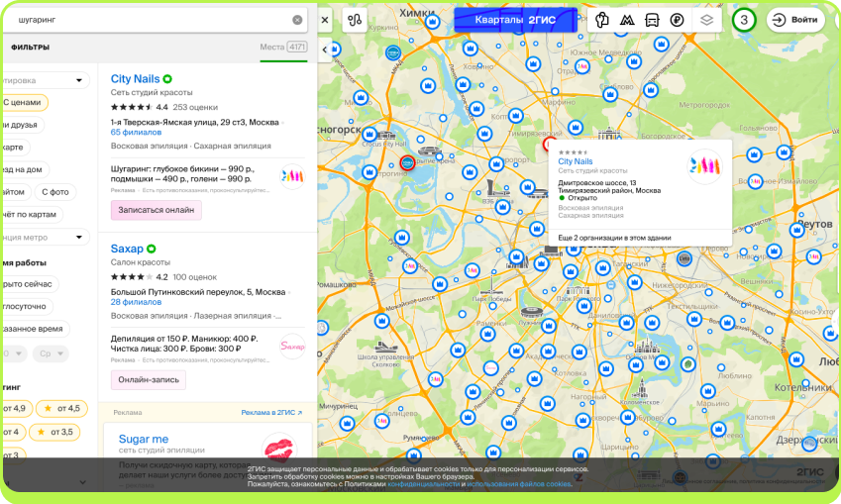Click City Nails logo in map popup

pyautogui.click(x=704, y=166)
